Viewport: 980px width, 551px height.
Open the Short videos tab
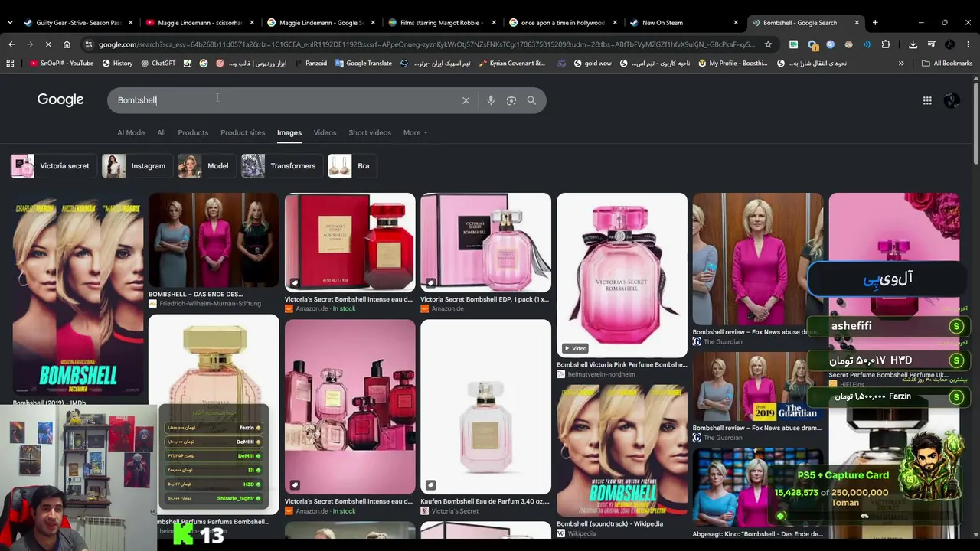click(x=370, y=133)
